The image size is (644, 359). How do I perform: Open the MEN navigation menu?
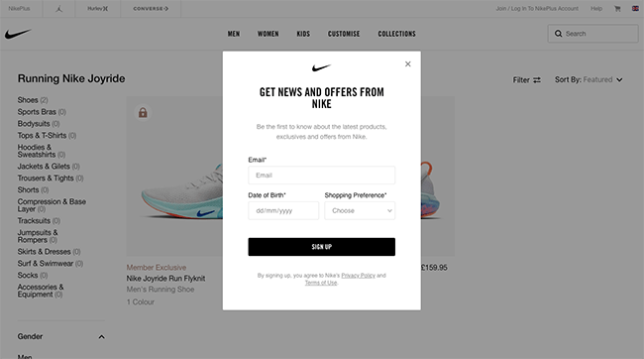[234, 34]
